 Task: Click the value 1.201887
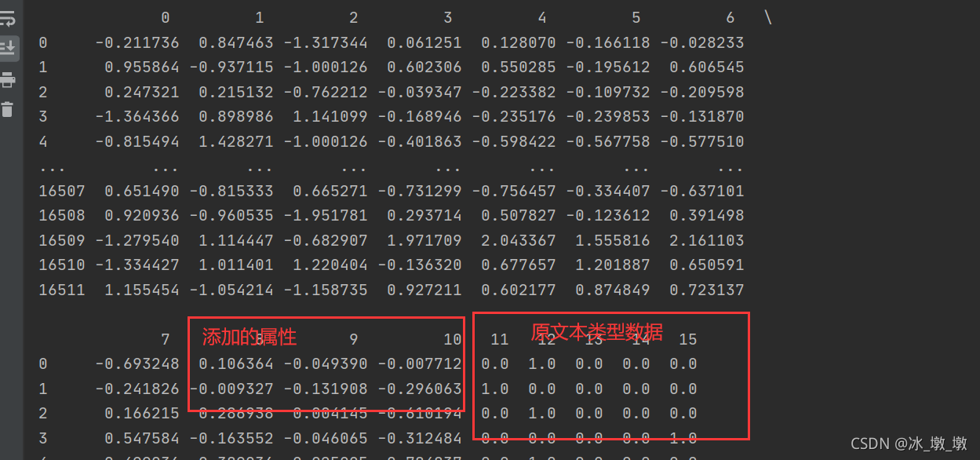613,265
